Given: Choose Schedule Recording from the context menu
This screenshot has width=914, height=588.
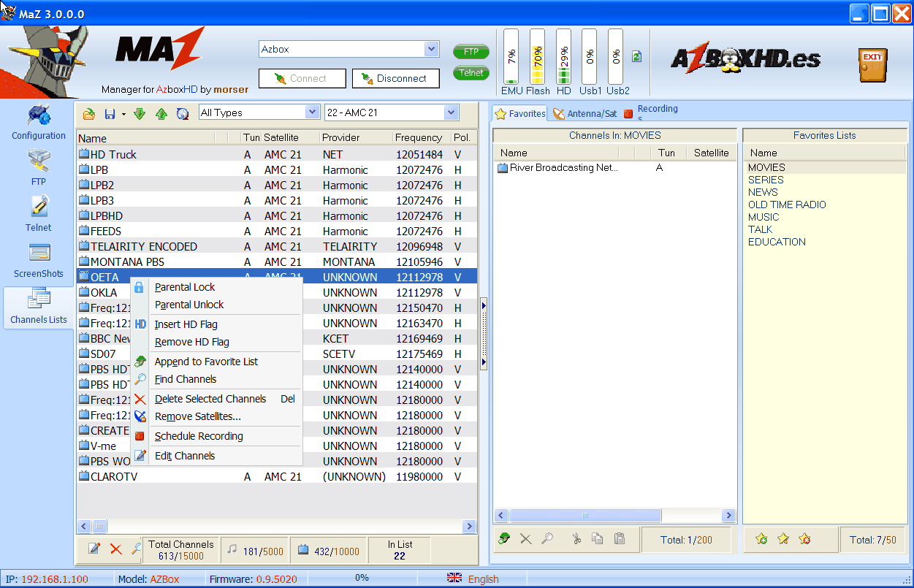Looking at the screenshot, I should (217, 436).
